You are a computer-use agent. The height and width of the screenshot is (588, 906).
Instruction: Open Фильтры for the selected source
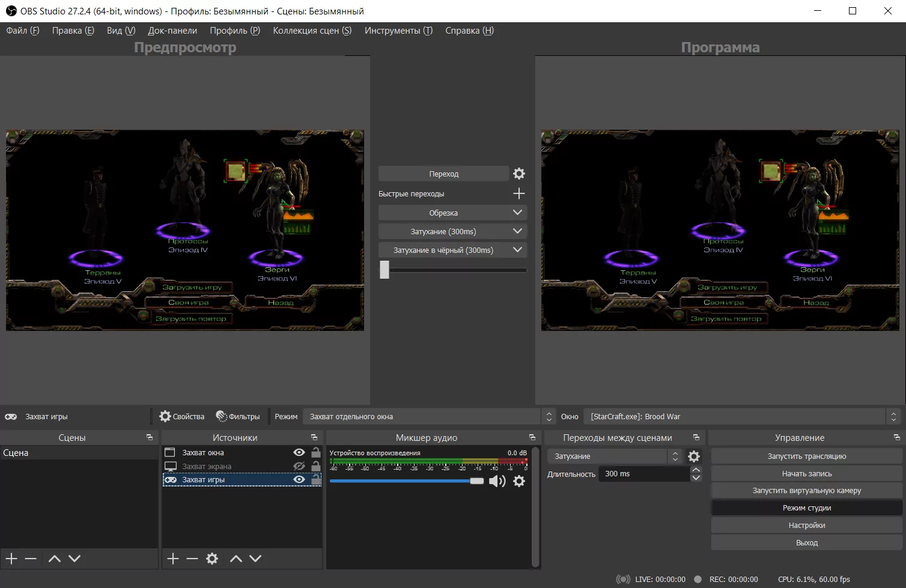pyautogui.click(x=238, y=416)
